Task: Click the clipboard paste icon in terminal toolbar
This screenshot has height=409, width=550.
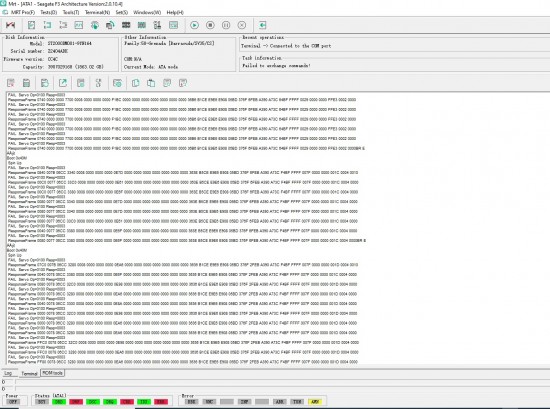Action: pos(151,83)
